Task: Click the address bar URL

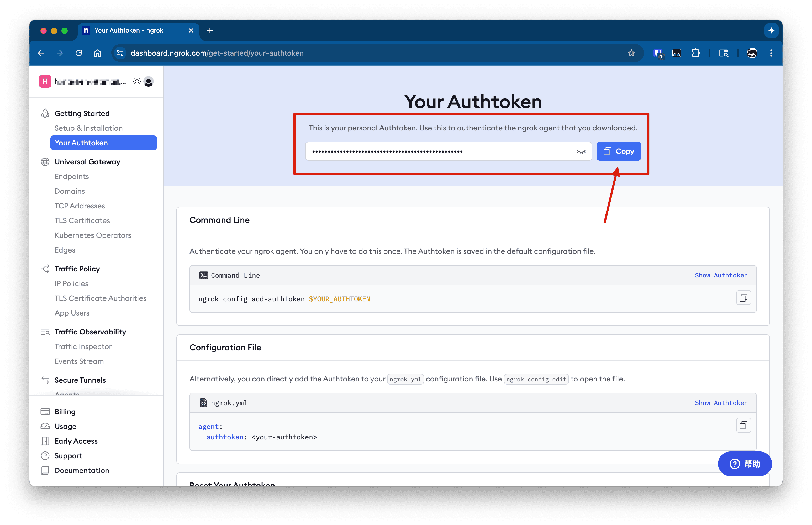Action: tap(217, 53)
